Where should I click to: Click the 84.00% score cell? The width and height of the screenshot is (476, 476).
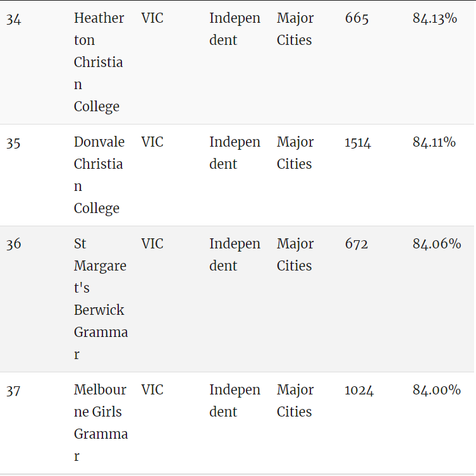[x=437, y=390]
